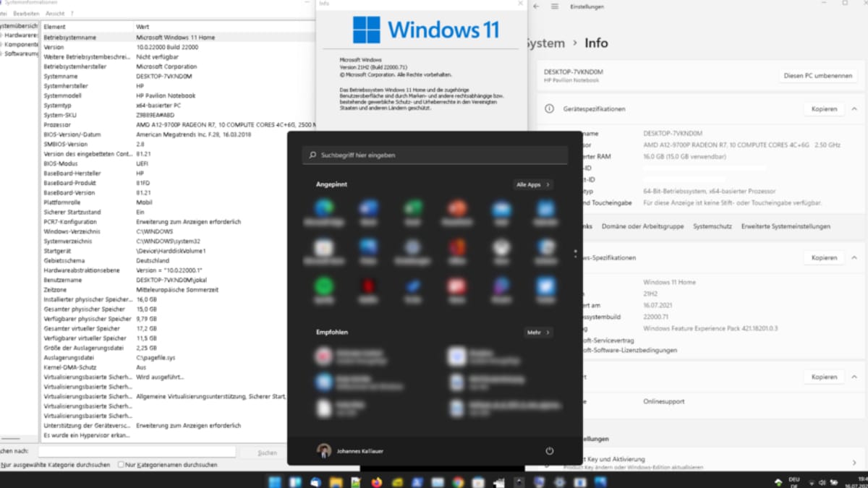Open the Bearbeiten menu in Systeminformationen
This screenshot has width=868, height=488.
click(x=26, y=14)
